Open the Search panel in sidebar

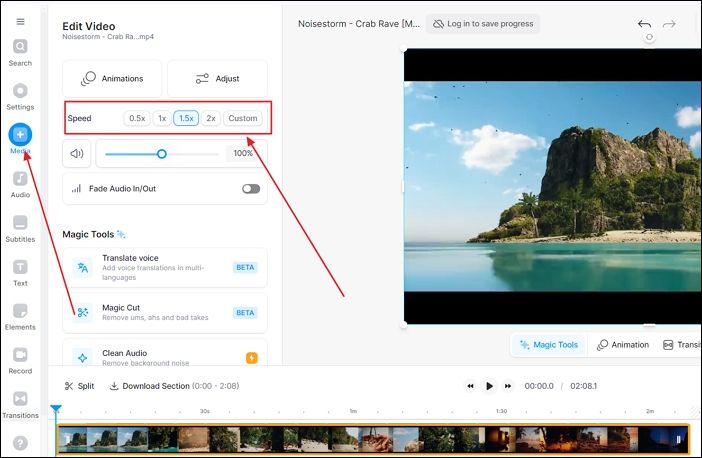click(20, 47)
